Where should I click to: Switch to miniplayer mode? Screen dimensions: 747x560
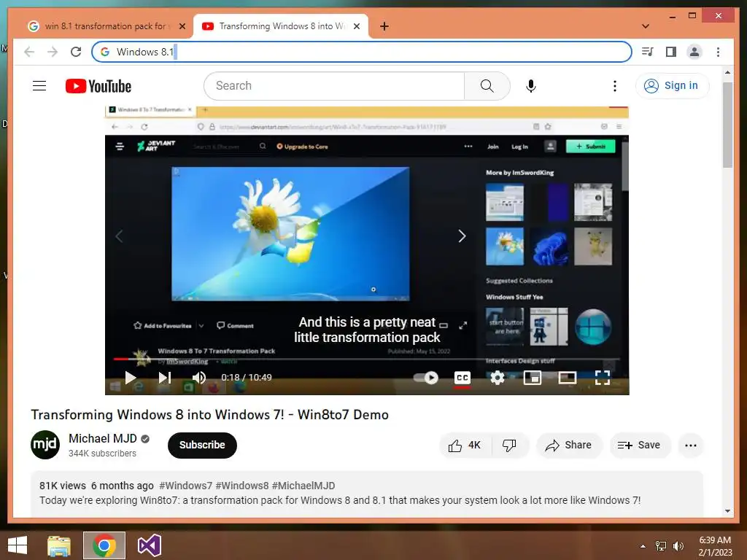532,378
